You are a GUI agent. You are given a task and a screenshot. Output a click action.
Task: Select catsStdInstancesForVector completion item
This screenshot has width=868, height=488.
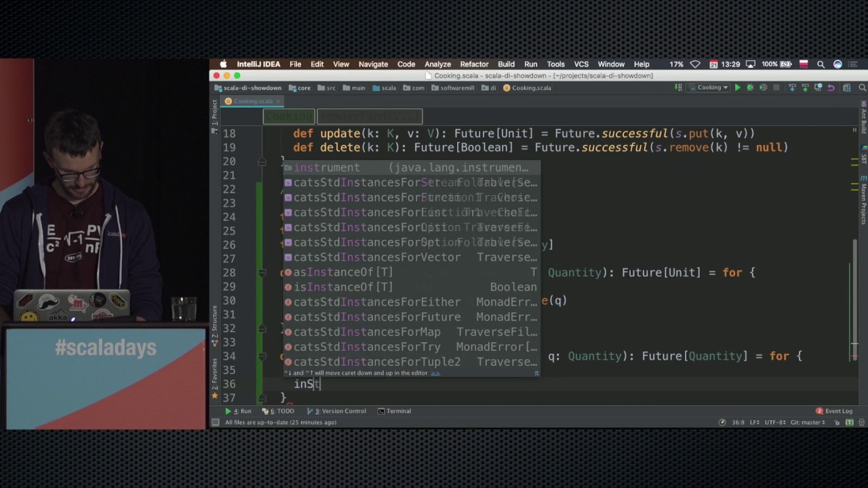click(411, 257)
